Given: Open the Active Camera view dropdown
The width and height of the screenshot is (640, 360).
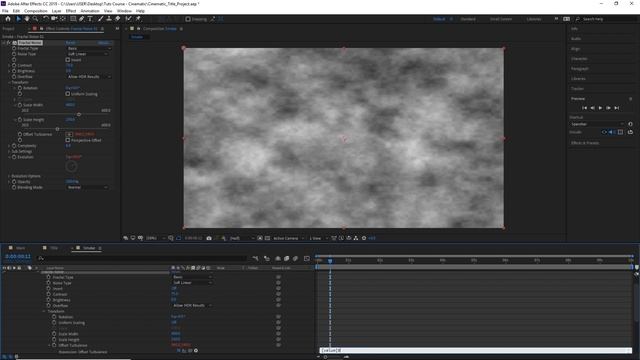Looking at the screenshot, I should coord(289,238).
